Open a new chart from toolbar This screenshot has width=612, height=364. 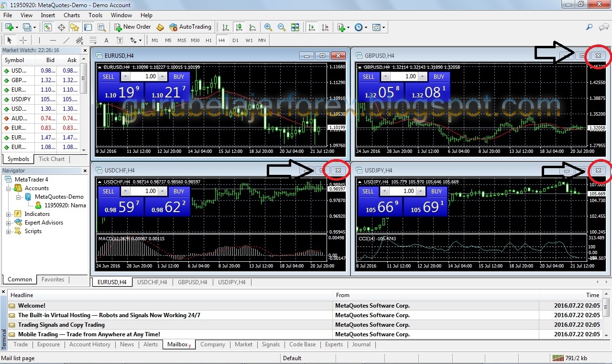click(10, 27)
